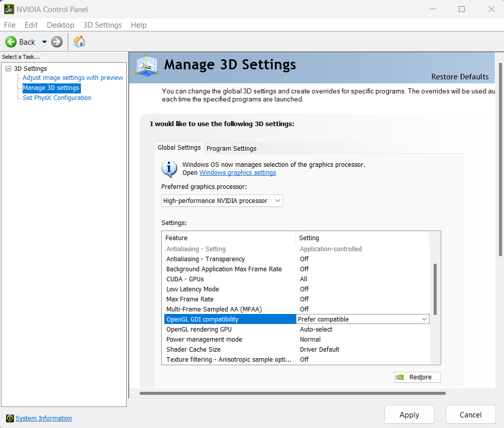Open the Help menu
The height and width of the screenshot is (428, 504).
tap(139, 25)
